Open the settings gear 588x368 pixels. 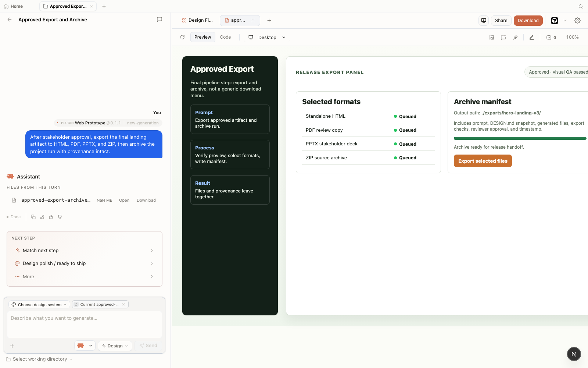click(577, 21)
